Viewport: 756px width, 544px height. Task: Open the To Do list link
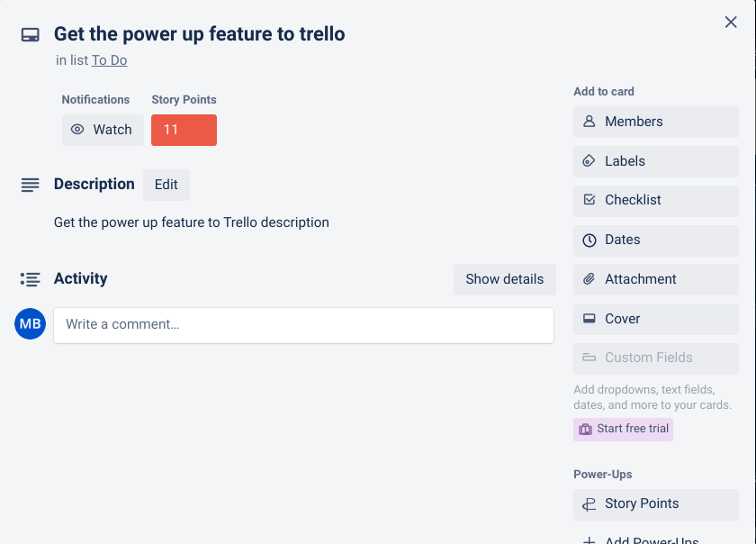110,60
